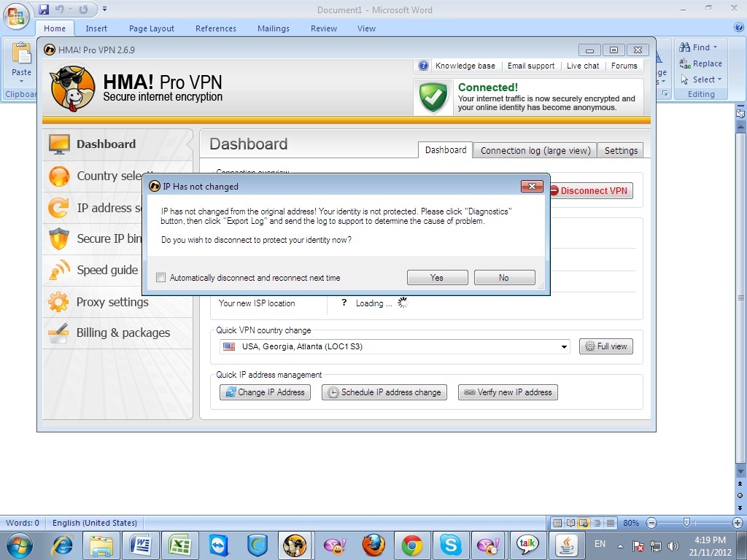Viewport: 747px width, 560px height.
Task: Click the Save icon in Word quick access
Action: click(x=44, y=9)
